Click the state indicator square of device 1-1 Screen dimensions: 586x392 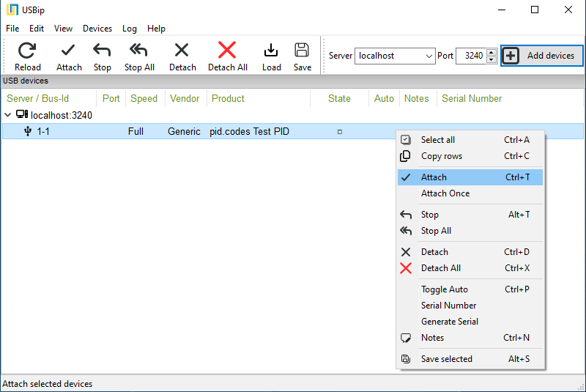point(340,132)
